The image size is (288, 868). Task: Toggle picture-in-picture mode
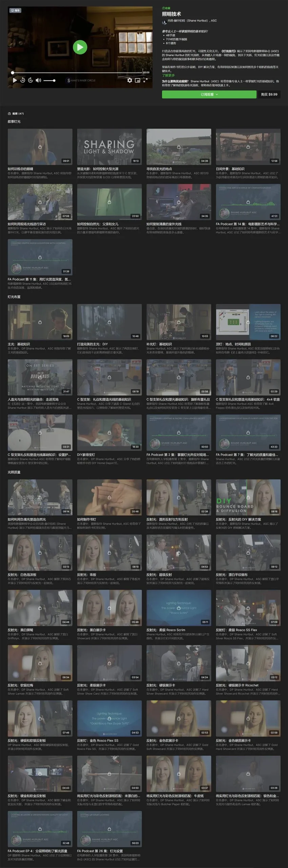138,80
